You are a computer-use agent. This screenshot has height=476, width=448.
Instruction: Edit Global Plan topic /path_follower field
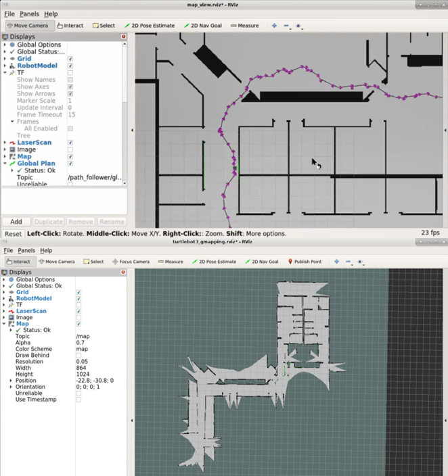[95, 177]
